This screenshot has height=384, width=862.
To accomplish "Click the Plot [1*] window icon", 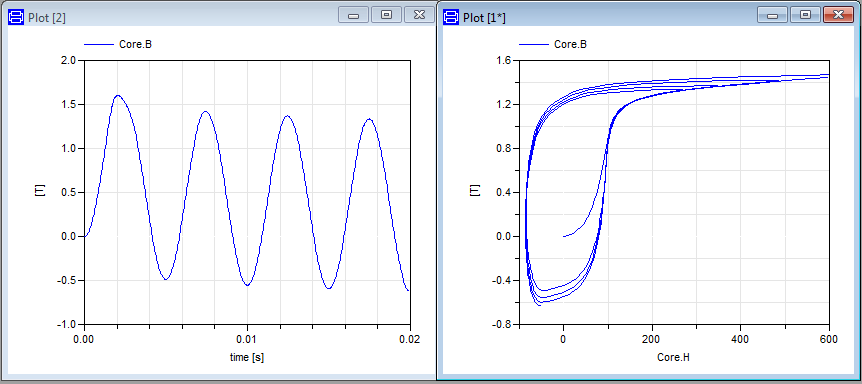I will click(x=451, y=17).
